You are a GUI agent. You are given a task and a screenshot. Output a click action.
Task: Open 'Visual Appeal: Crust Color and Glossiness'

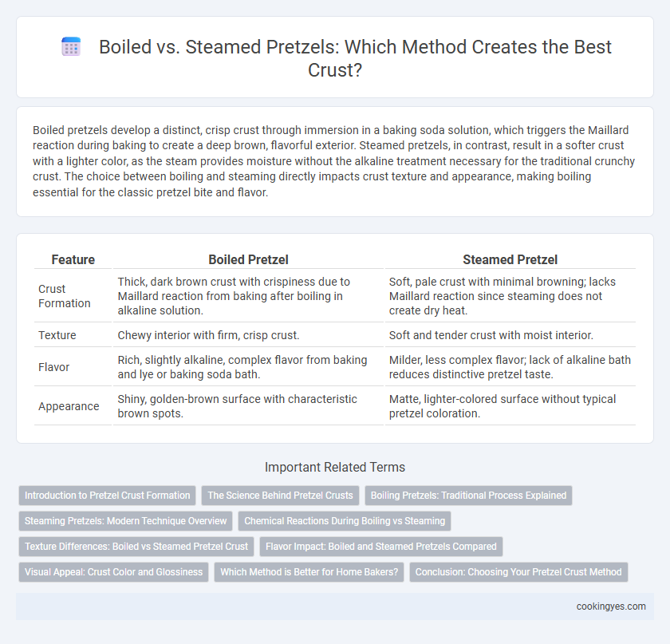coord(113,572)
